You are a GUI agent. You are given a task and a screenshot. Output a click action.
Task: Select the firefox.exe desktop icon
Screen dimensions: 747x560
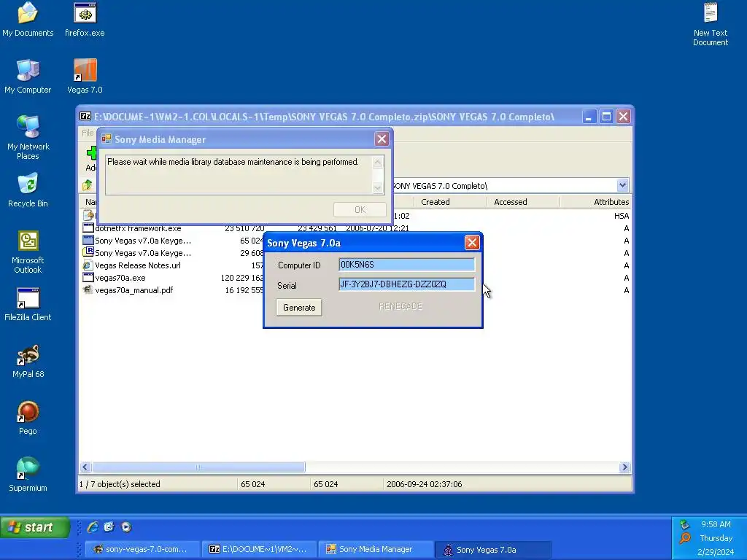point(85,19)
